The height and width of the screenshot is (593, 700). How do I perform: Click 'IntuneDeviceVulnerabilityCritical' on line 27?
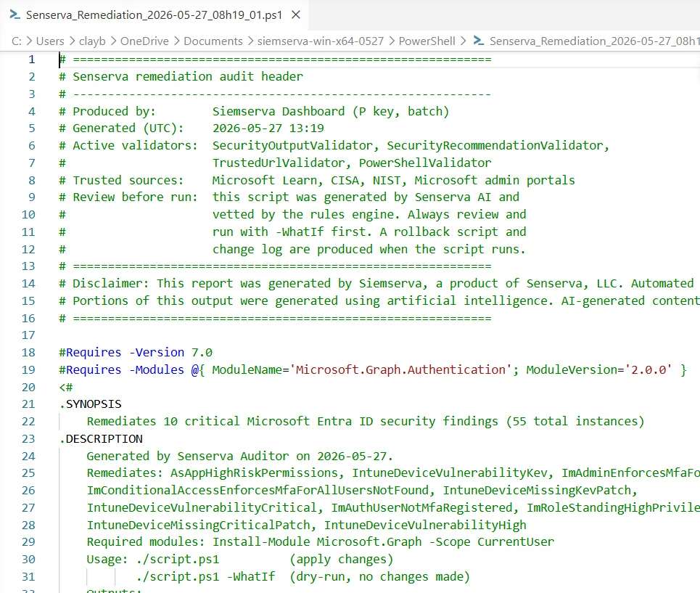[202, 507]
